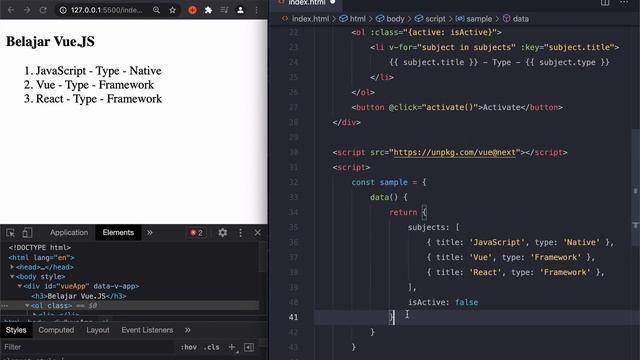Collapse the div vueApp node in DOM tree
The height and width of the screenshot is (360, 640).
20,286
